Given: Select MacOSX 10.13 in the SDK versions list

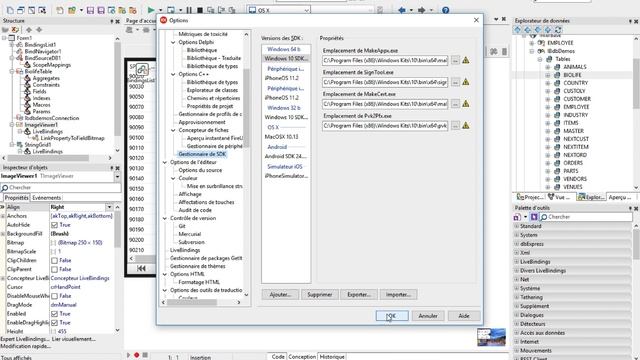Looking at the screenshot, I should point(281,137).
